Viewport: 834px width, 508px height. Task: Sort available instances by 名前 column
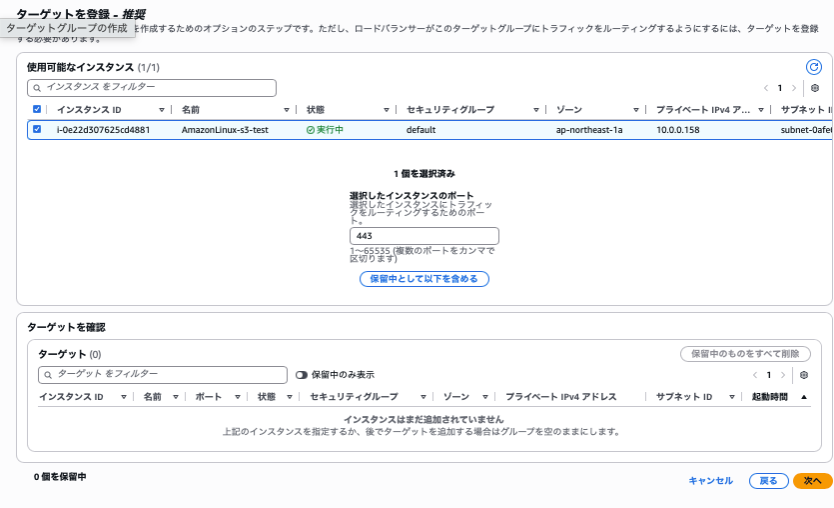286,110
